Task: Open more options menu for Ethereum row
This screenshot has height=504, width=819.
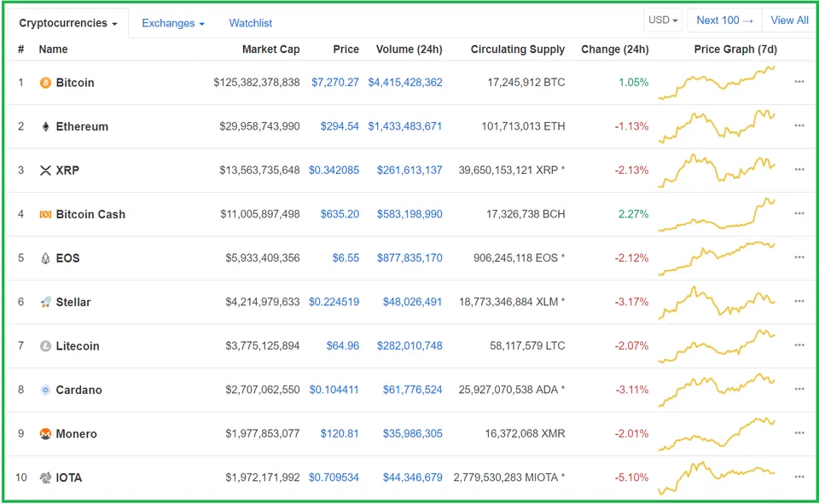Action: tap(799, 126)
